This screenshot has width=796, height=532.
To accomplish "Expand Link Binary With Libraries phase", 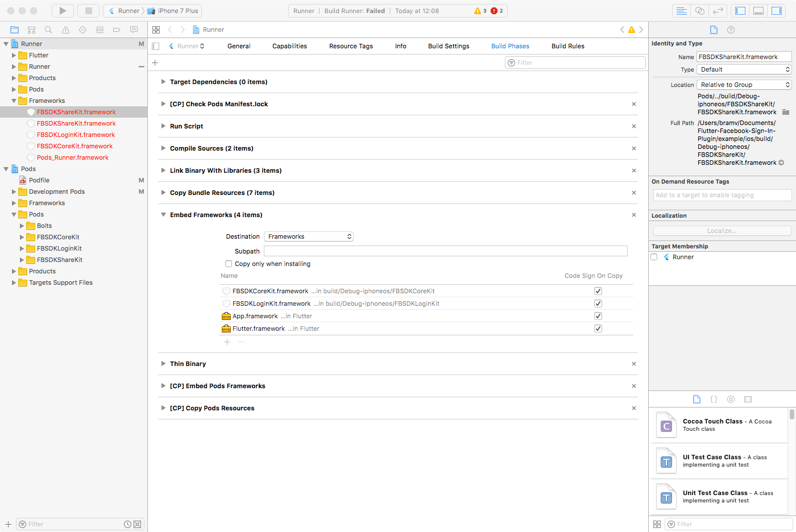I will point(163,171).
